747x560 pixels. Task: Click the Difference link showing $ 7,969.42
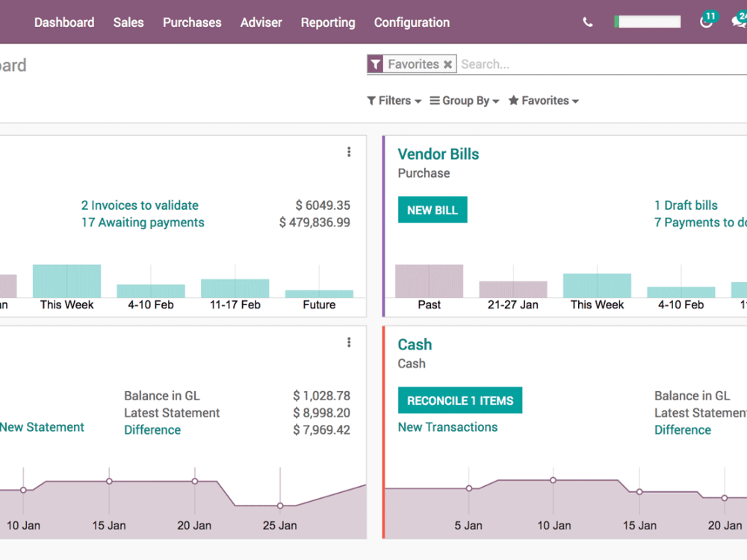tap(152, 430)
